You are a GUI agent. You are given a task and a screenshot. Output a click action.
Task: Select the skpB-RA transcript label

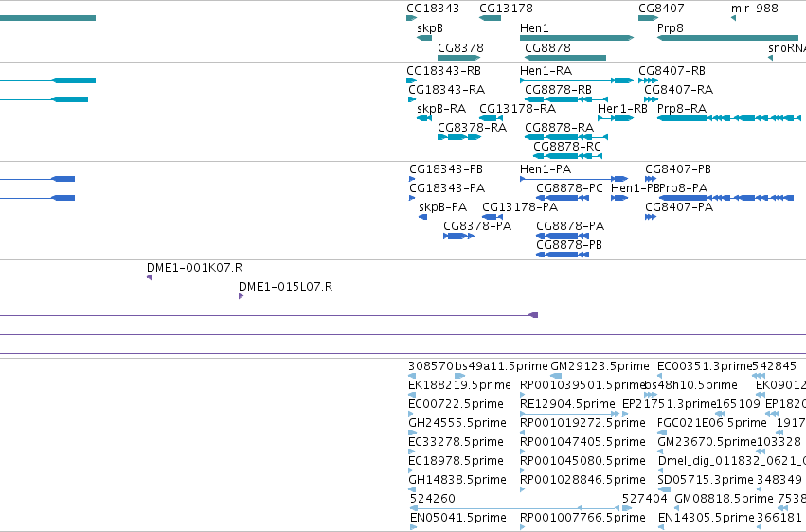click(x=441, y=108)
